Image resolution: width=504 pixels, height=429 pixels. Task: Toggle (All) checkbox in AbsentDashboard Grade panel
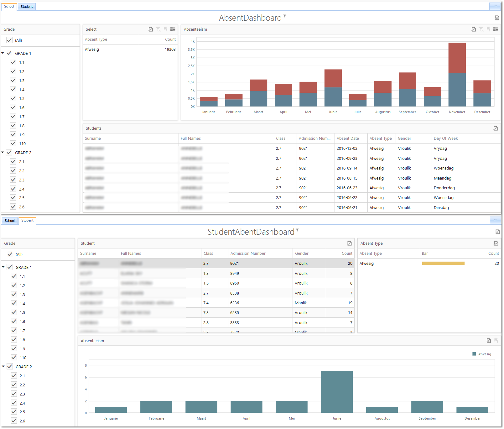pos(9,40)
